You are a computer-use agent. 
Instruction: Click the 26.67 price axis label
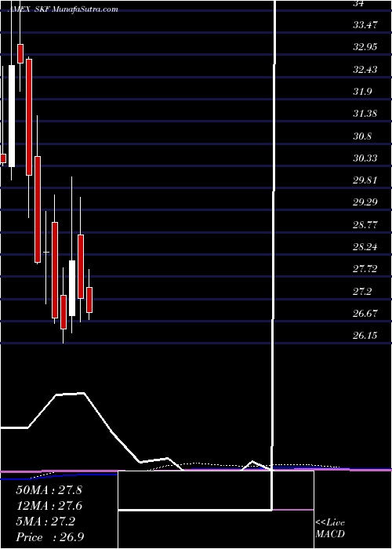tap(365, 314)
